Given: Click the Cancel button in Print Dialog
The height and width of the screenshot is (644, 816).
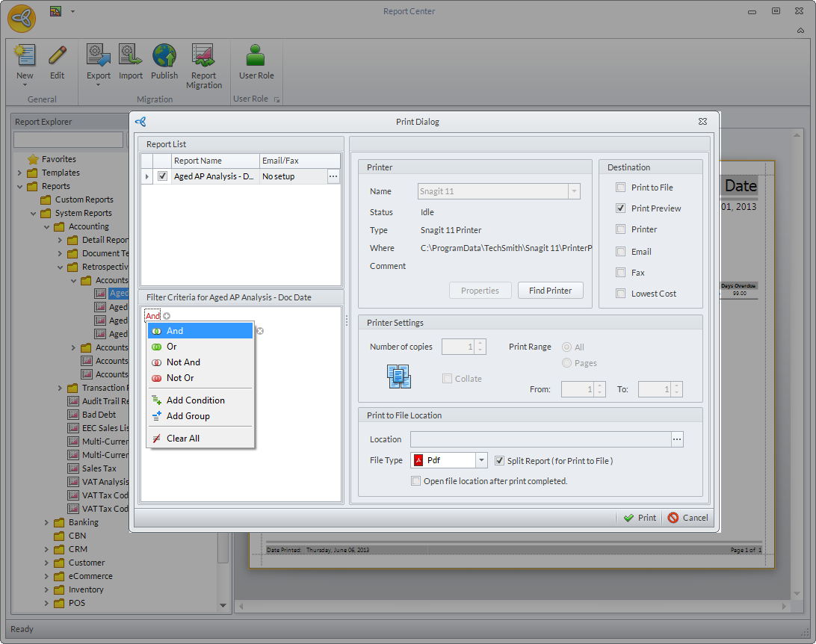Looking at the screenshot, I should (x=687, y=518).
